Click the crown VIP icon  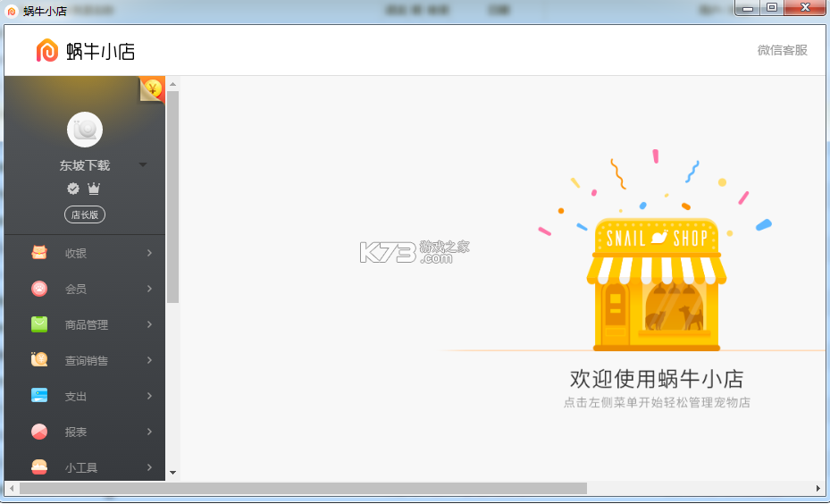(x=94, y=188)
